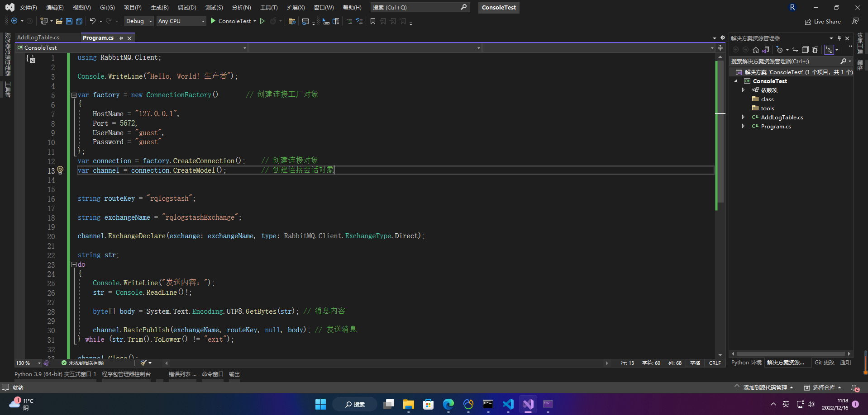Collapse All icon in Solution Explorer

coord(805,50)
